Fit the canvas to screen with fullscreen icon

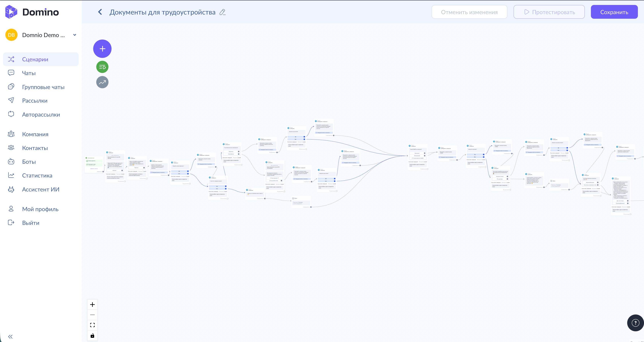point(92,325)
